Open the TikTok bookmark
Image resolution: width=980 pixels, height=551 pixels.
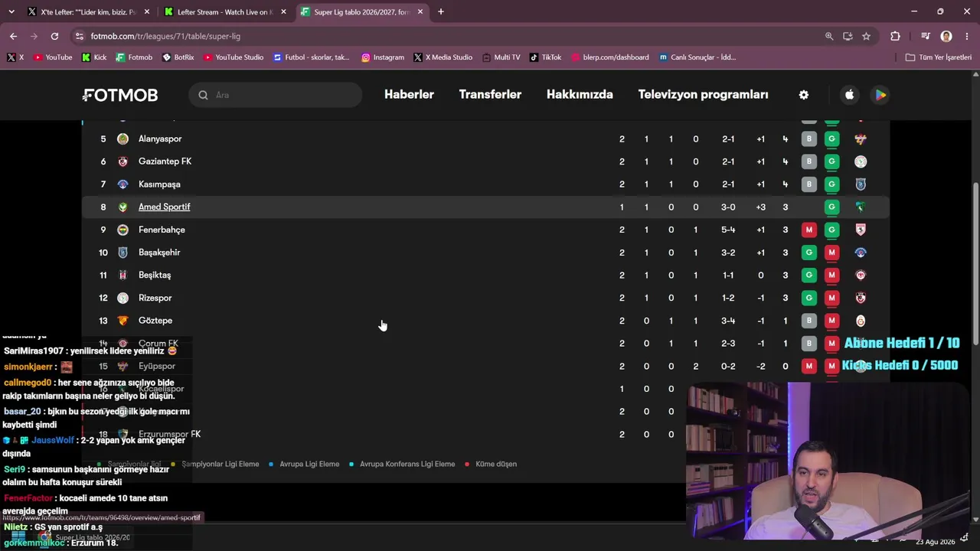coord(546,57)
